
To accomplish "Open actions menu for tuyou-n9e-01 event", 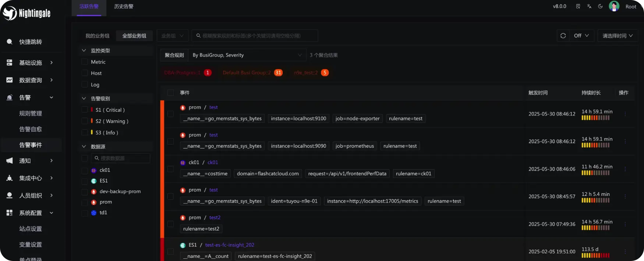I will pyautogui.click(x=625, y=197).
